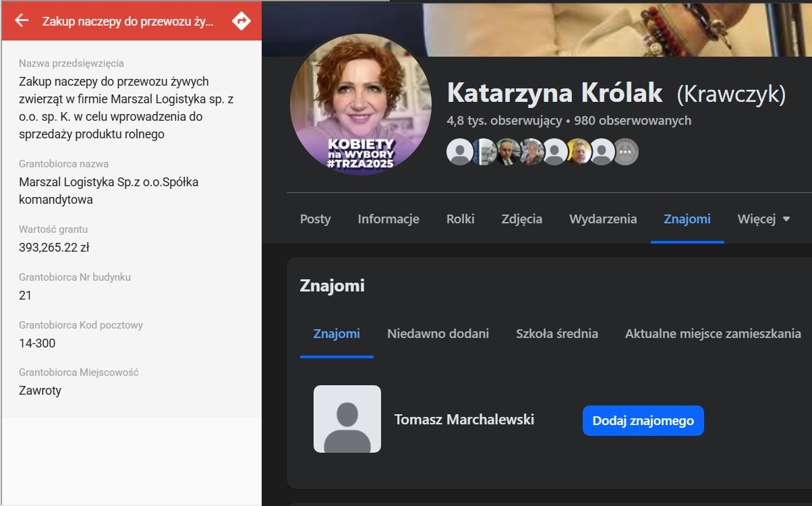This screenshot has width=812, height=506.
Task: Open the Rolki tab
Action: [x=460, y=219]
